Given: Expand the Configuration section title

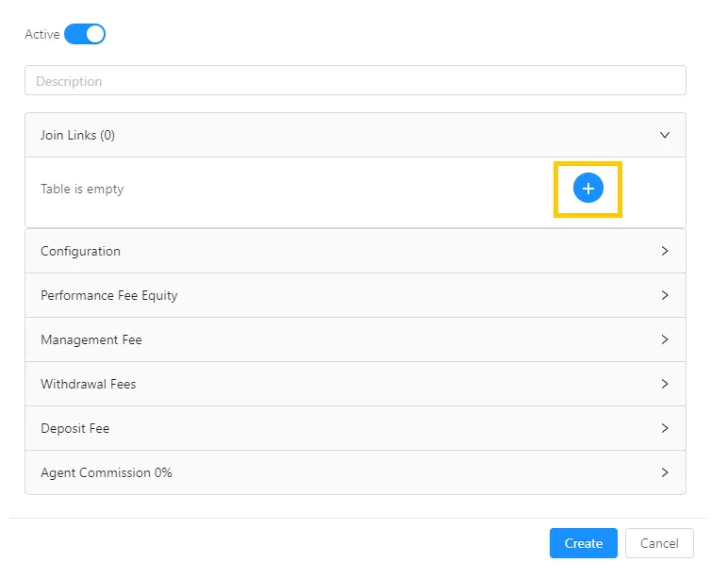Looking at the screenshot, I should tap(80, 251).
